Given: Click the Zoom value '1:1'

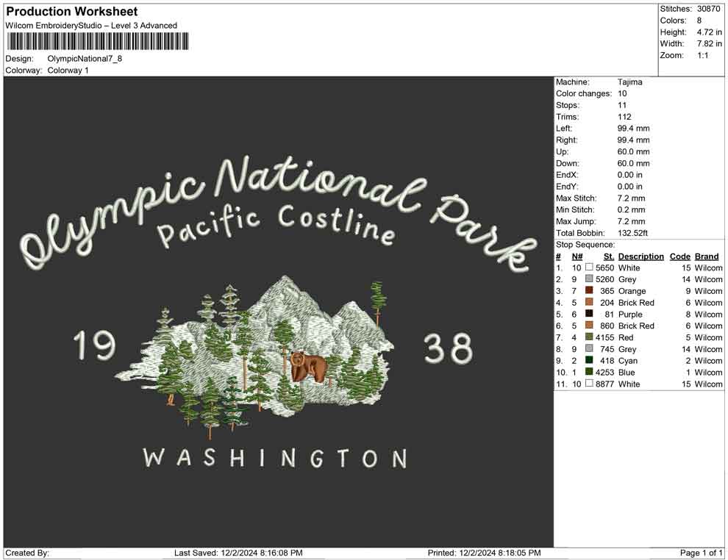Looking at the screenshot, I should click(x=703, y=55).
